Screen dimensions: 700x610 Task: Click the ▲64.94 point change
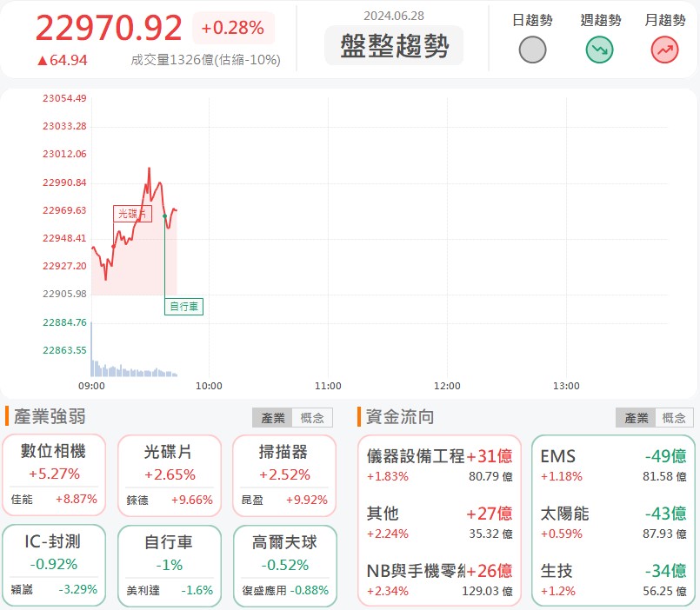click(x=62, y=60)
